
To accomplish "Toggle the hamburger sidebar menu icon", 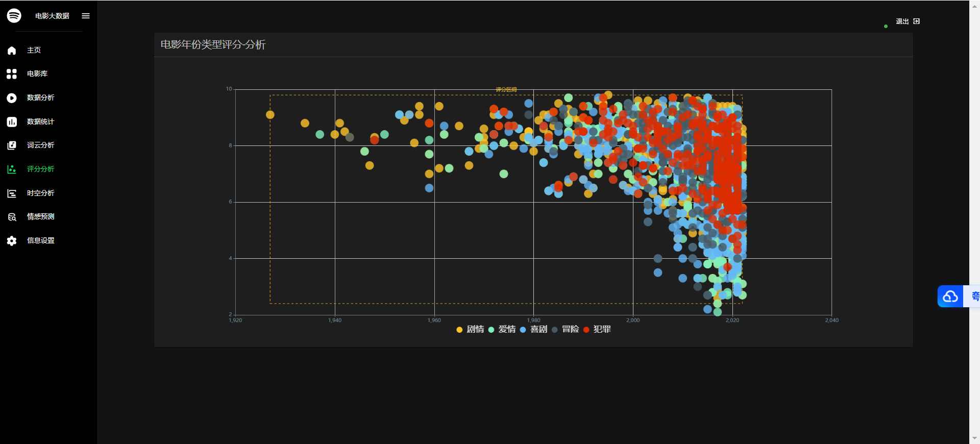I will pos(86,16).
